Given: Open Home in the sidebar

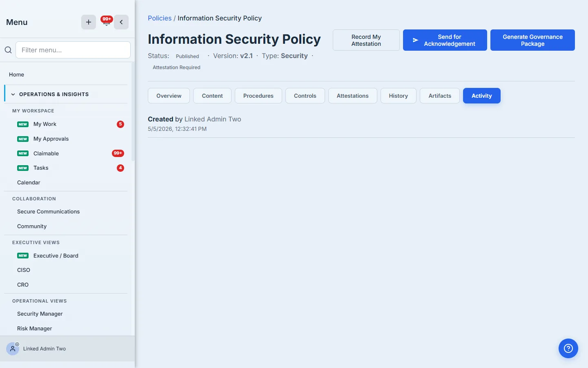Looking at the screenshot, I should click(17, 74).
